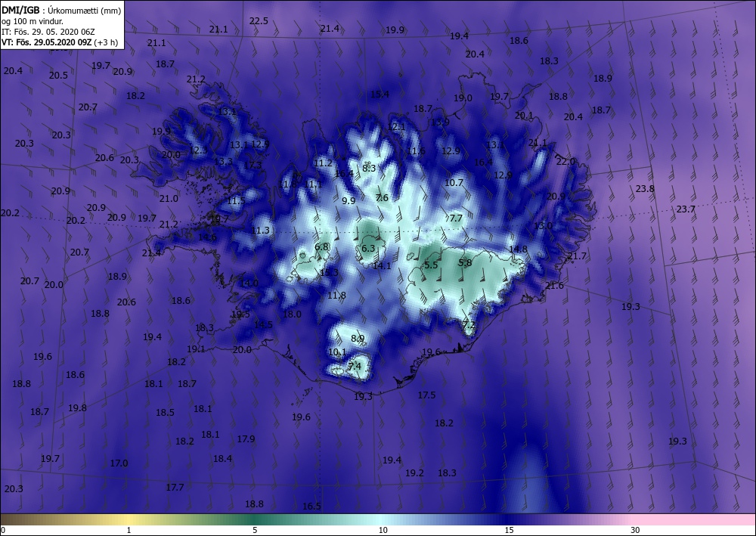Click the 14.6 value on the western peninsula

click(x=207, y=237)
